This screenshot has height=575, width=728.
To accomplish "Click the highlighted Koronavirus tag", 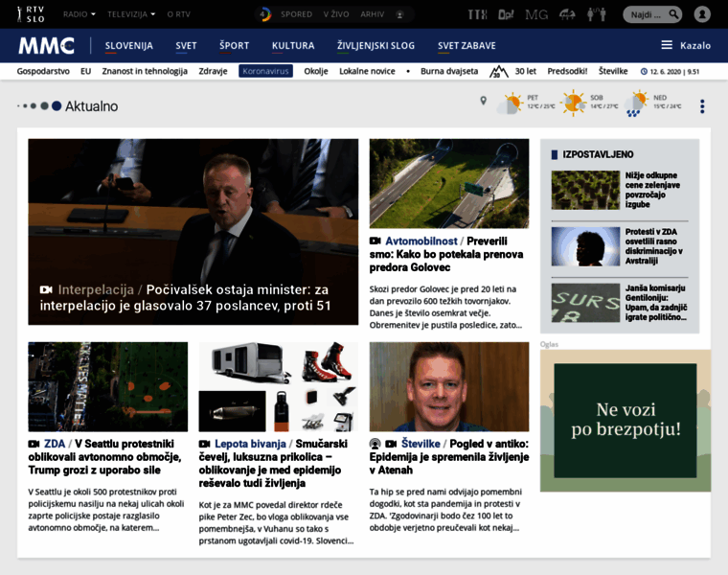I will pyautogui.click(x=265, y=71).
